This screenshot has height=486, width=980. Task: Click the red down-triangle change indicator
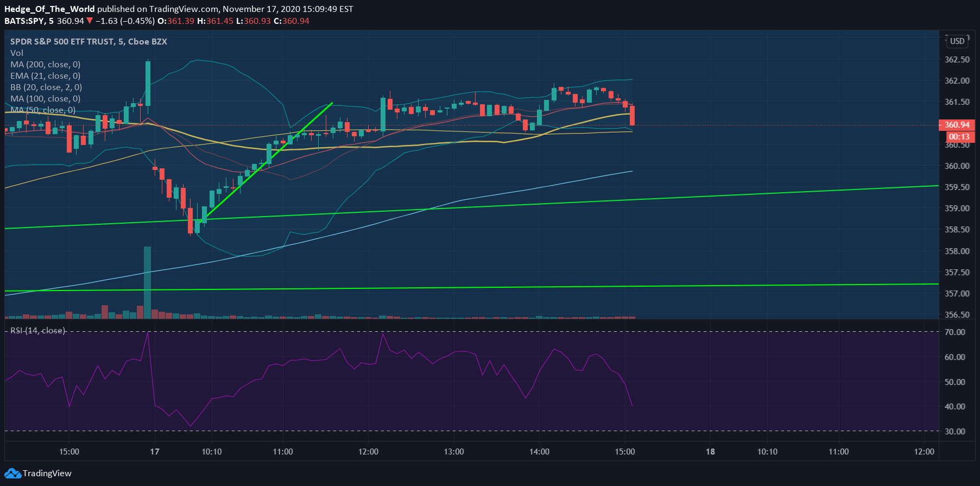[x=90, y=21]
